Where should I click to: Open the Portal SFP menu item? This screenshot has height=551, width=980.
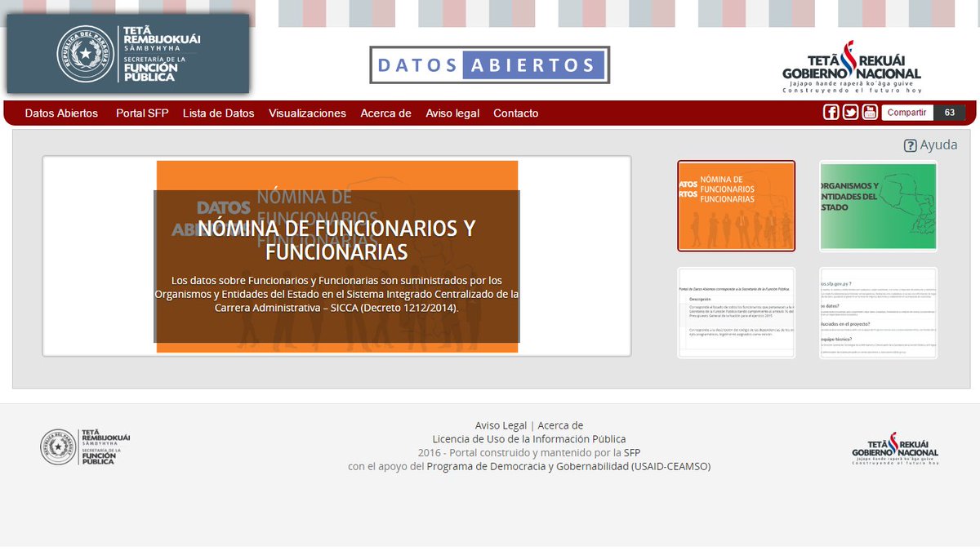coord(142,113)
